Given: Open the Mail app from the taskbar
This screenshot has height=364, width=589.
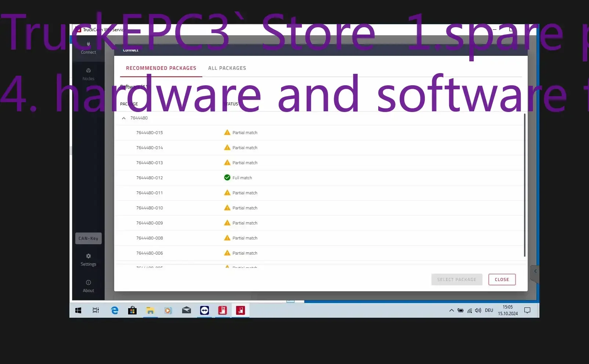Looking at the screenshot, I should coord(187,311).
